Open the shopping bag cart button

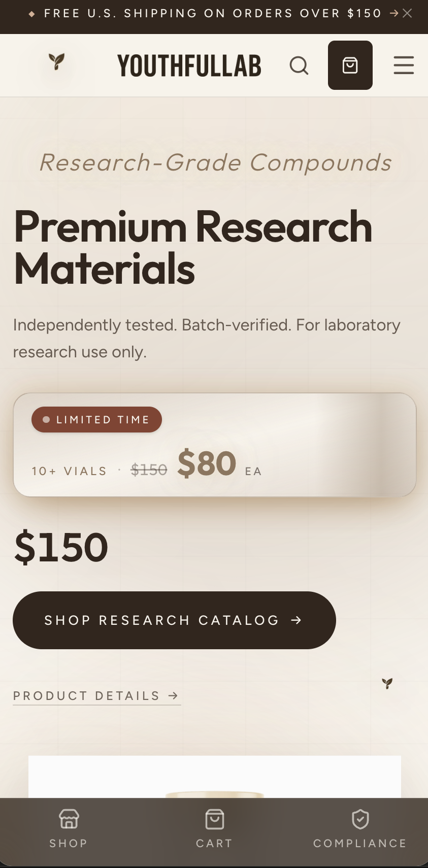[x=350, y=65]
